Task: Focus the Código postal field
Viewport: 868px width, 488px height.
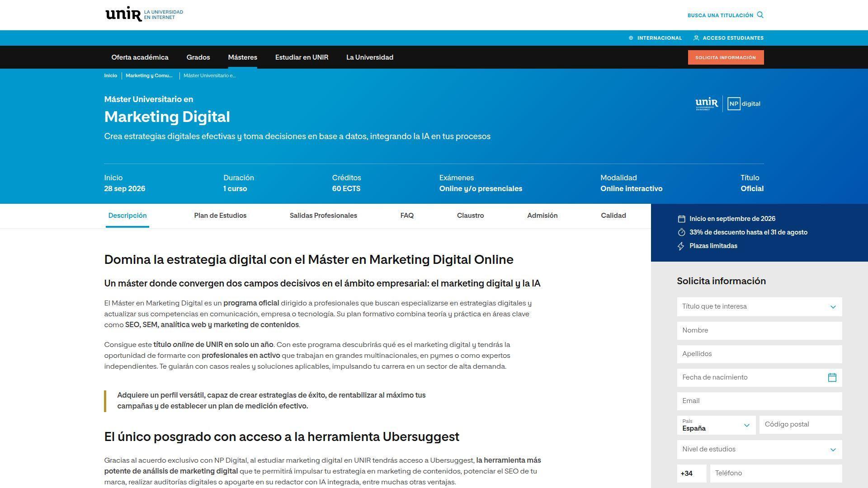Action: 801,425
